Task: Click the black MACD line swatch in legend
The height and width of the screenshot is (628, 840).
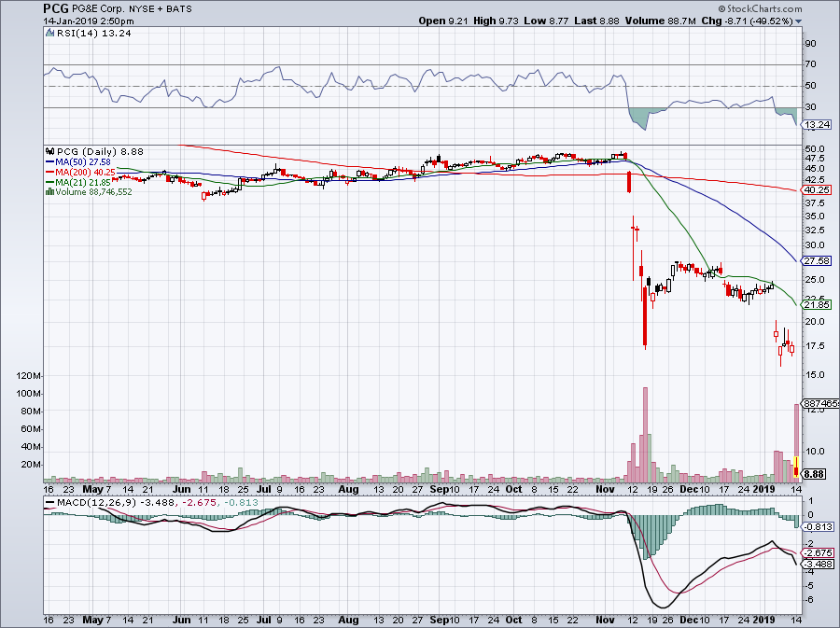Action: [49, 503]
